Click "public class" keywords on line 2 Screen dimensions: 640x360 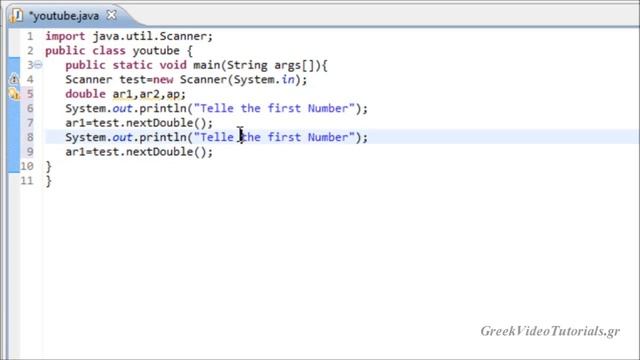(x=85, y=51)
